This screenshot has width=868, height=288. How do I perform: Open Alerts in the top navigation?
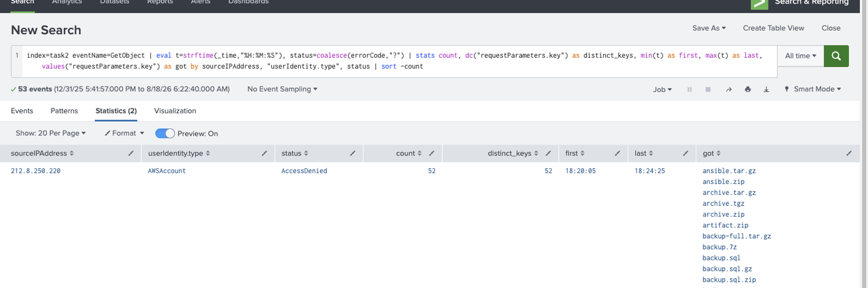coord(201,2)
